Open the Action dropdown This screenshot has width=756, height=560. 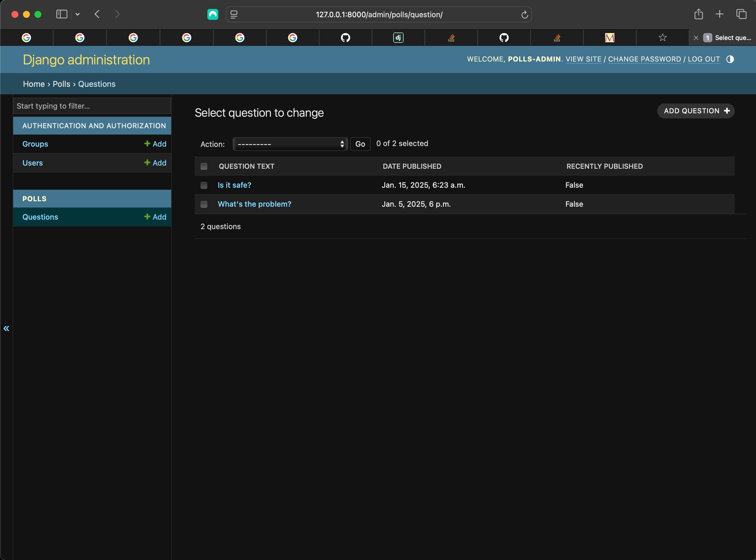click(290, 144)
